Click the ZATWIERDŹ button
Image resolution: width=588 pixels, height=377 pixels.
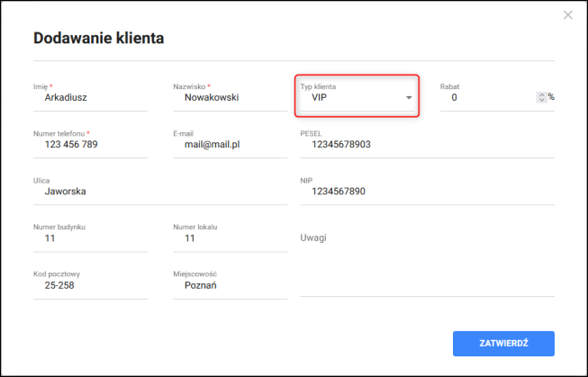(503, 344)
